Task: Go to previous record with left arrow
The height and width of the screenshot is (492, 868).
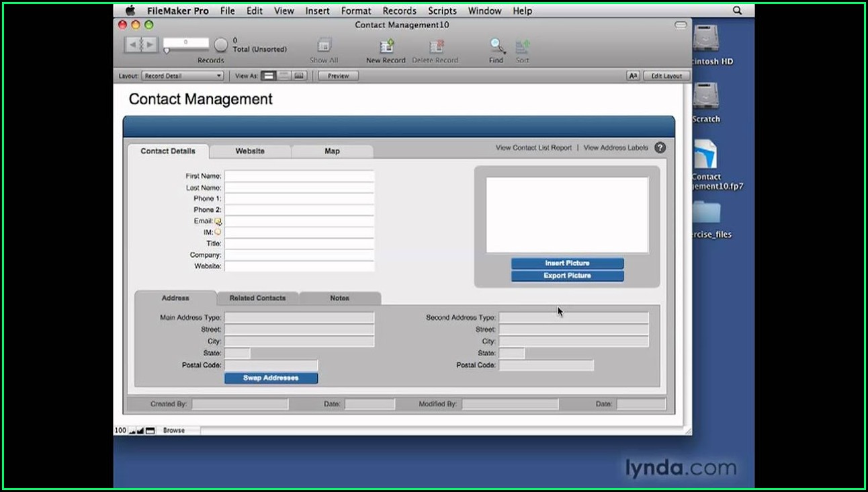Action: 133,45
